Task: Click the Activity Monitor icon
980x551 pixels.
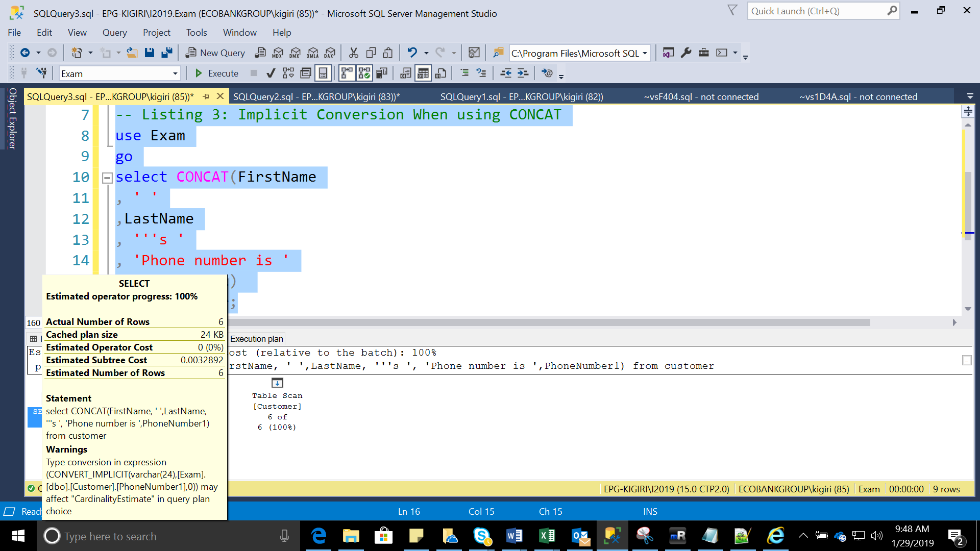Action: point(474,53)
